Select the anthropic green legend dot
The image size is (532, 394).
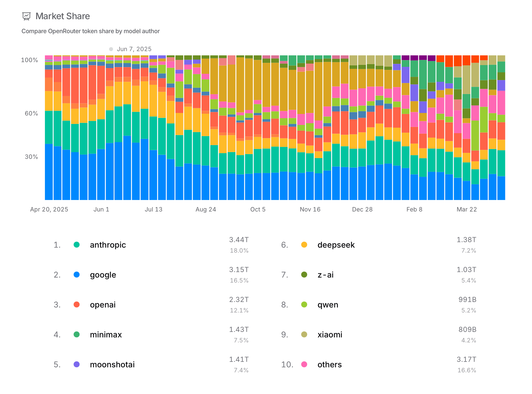pos(77,245)
